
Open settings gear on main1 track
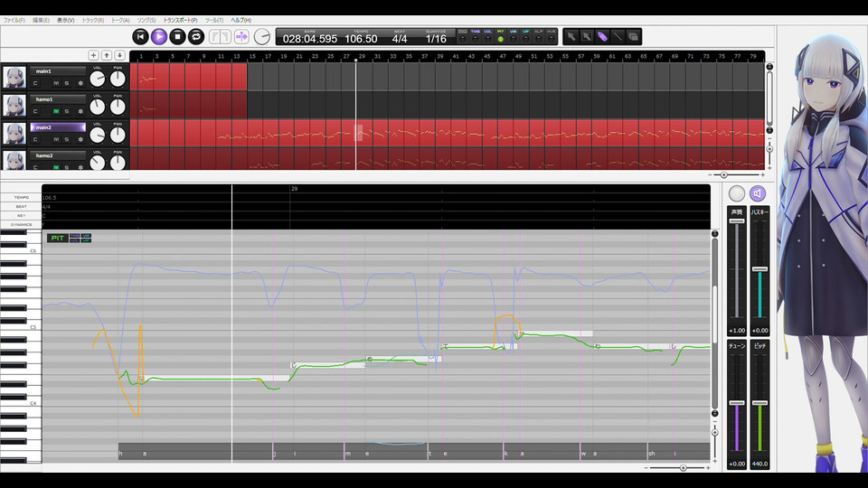tap(80, 83)
